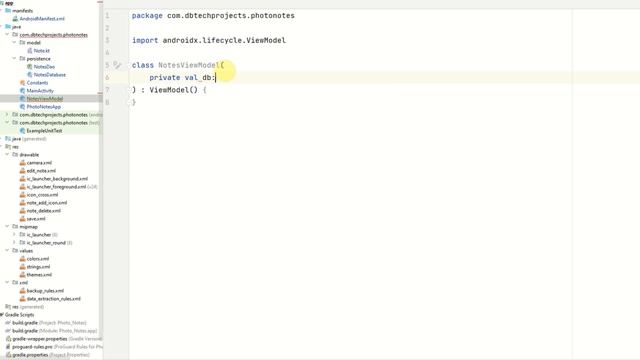
Task: Collapse the drawable folder
Action: 7,155
